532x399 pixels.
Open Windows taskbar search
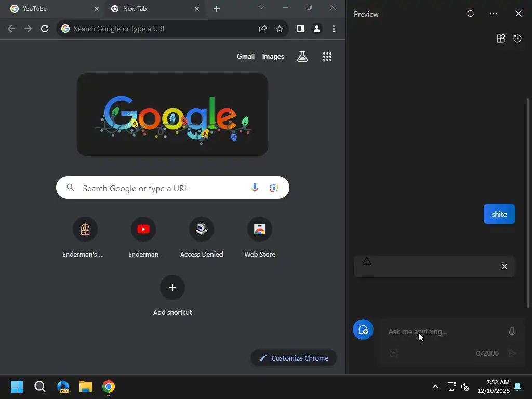tap(39, 387)
